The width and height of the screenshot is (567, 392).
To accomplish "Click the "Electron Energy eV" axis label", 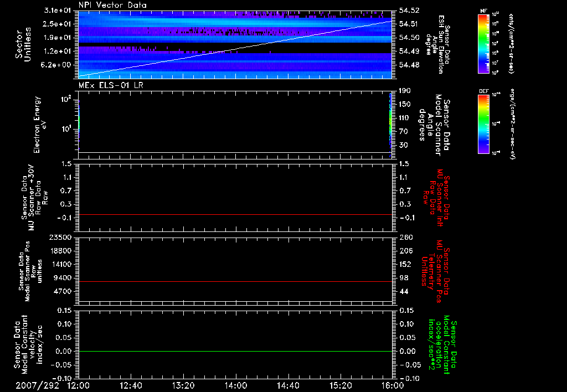I will point(39,125).
